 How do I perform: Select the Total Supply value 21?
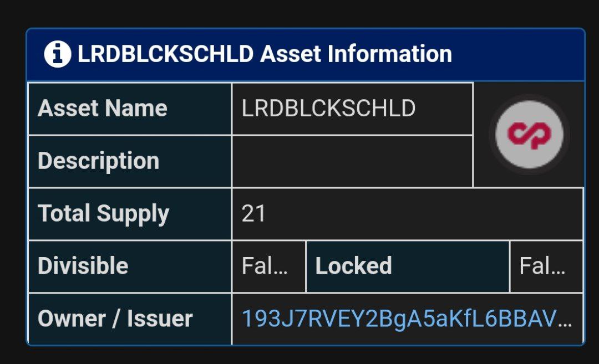coord(253,214)
